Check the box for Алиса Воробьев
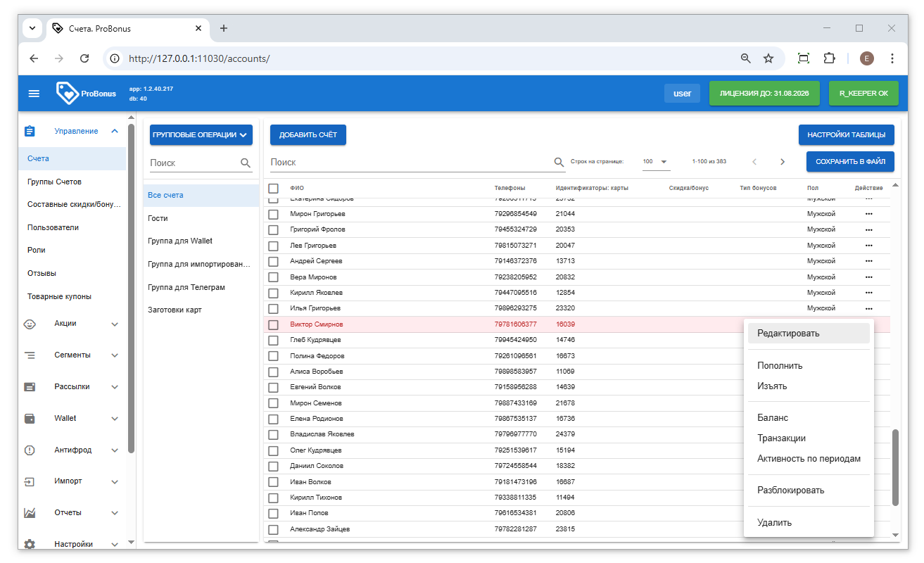The image size is (924, 563). pyautogui.click(x=273, y=372)
